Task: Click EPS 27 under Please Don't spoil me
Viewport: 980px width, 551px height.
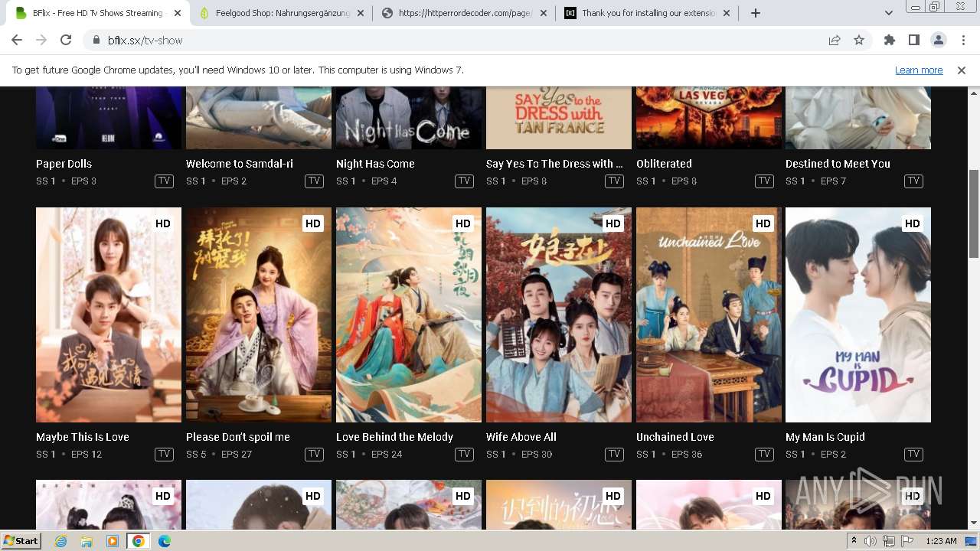Action: pyautogui.click(x=237, y=455)
